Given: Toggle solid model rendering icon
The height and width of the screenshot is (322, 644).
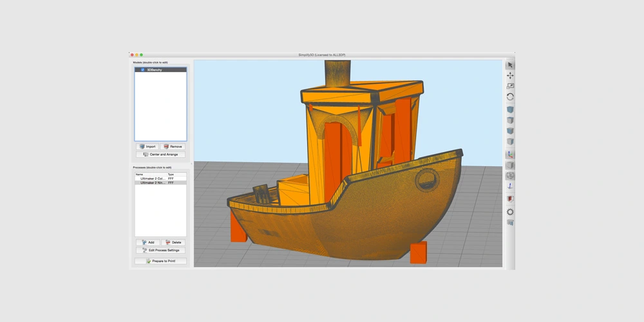Looking at the screenshot, I should [x=510, y=165].
